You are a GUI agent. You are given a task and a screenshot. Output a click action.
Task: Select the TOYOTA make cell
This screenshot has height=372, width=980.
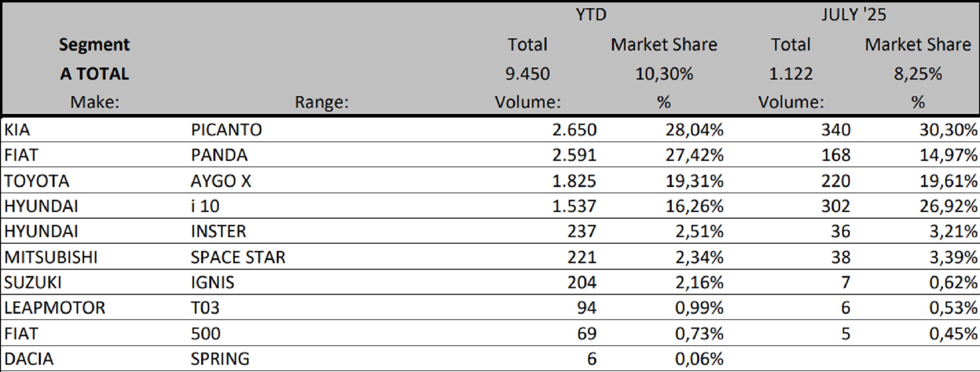[36, 181]
